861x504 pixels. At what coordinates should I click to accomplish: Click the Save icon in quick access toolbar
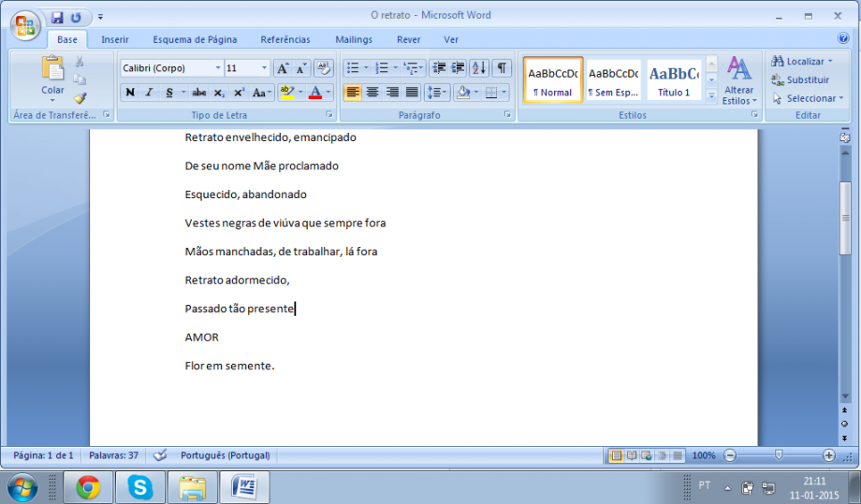click(x=57, y=17)
